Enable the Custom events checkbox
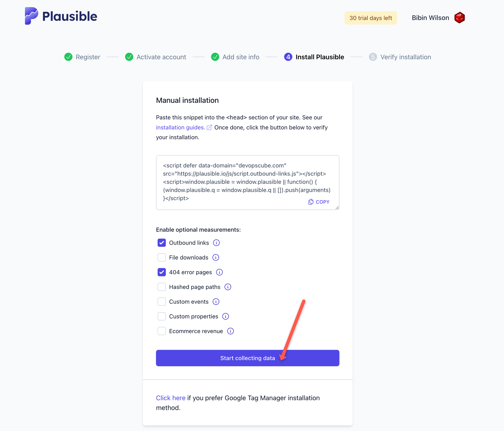 pos(162,302)
